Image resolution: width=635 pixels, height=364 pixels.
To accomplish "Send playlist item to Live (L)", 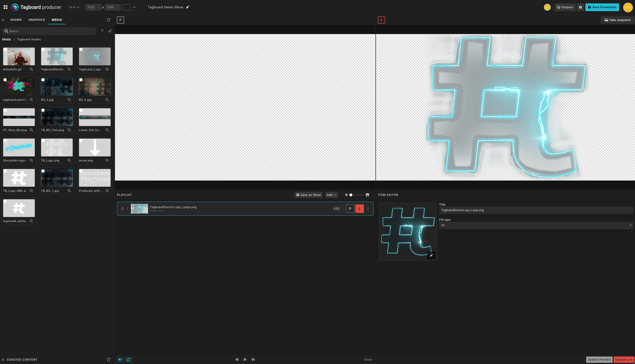I will coord(360,209).
